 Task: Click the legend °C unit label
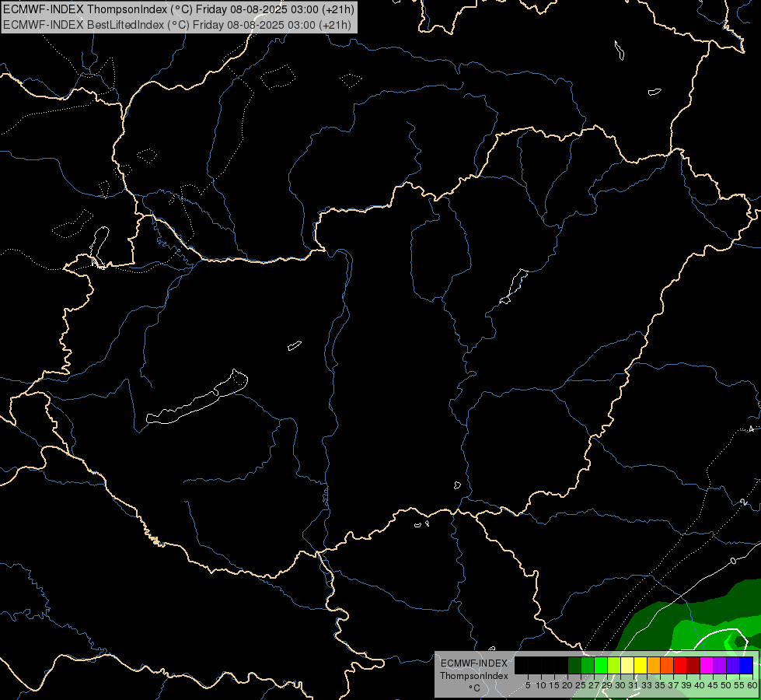(x=474, y=688)
